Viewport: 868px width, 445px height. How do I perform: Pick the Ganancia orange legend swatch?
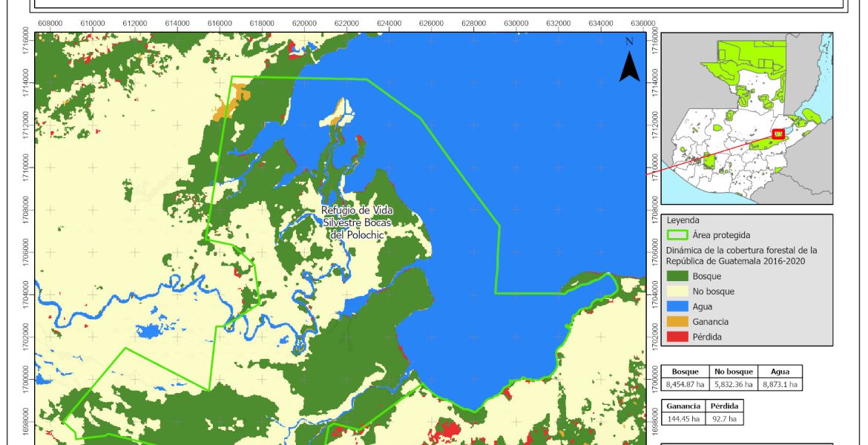tap(677, 321)
